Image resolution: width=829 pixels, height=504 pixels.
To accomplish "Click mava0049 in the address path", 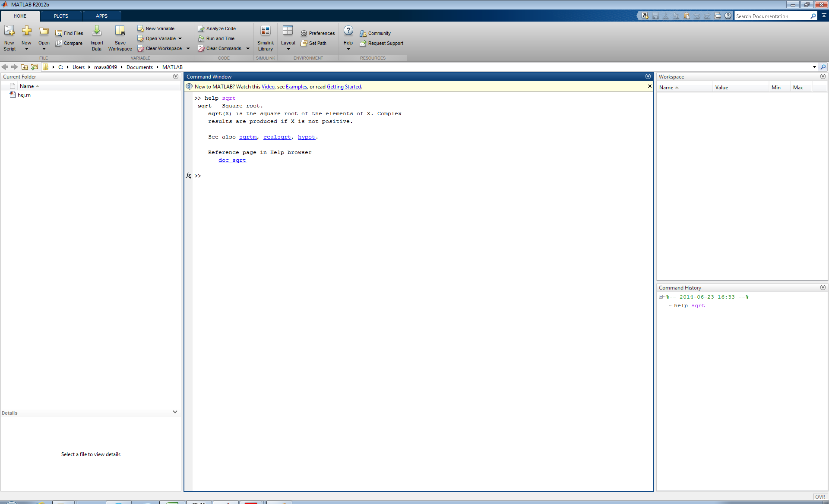I will [105, 67].
